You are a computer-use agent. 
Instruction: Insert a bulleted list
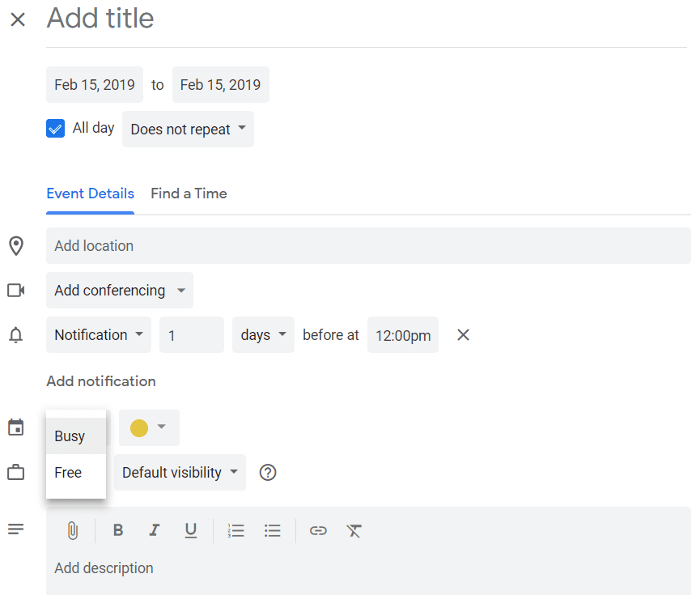coord(273,530)
